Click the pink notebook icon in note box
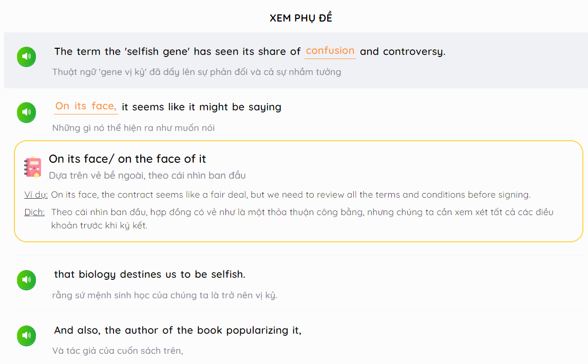 click(x=33, y=167)
